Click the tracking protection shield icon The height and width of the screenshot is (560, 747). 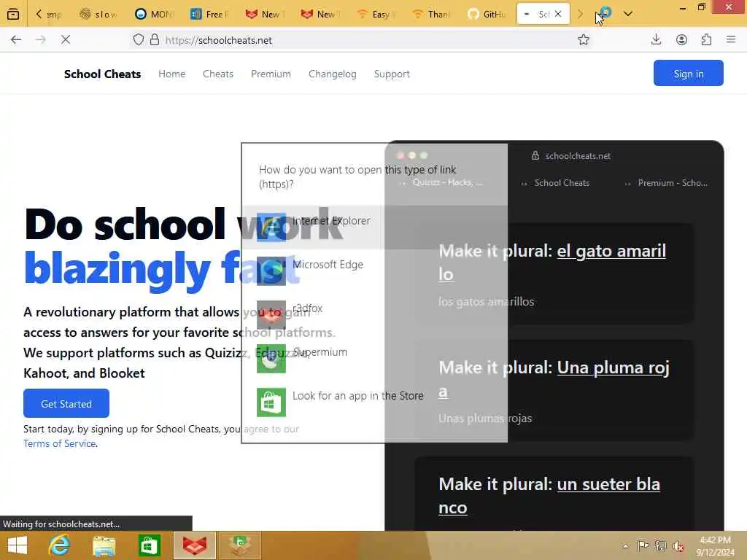point(138,40)
